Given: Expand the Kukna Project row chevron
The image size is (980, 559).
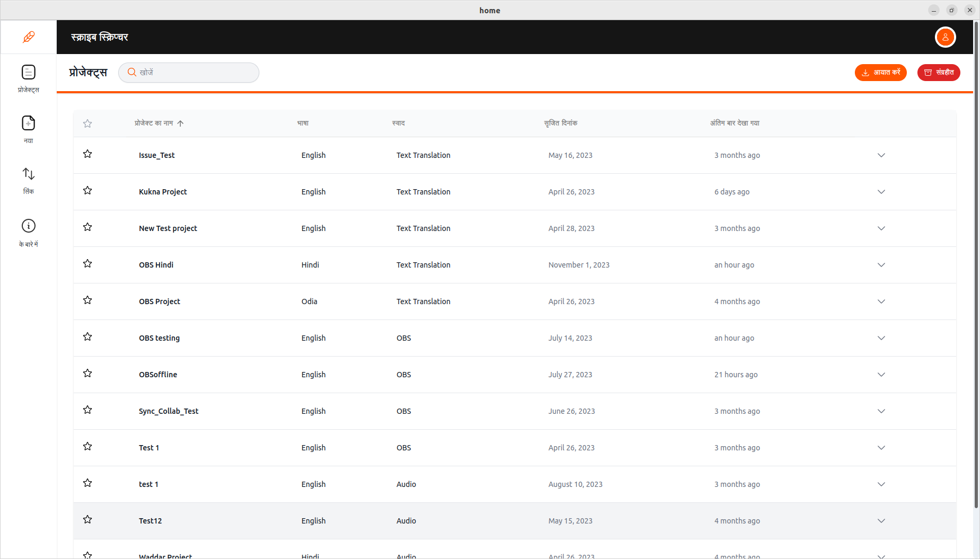Looking at the screenshot, I should coord(881,192).
